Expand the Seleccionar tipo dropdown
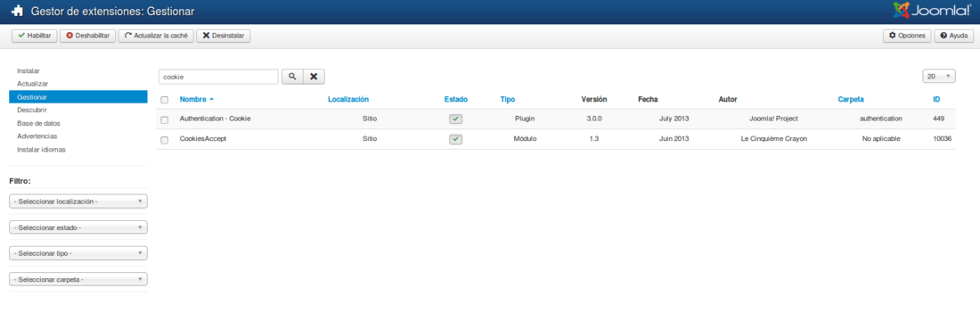Image resolution: width=980 pixels, height=321 pixels. click(78, 253)
